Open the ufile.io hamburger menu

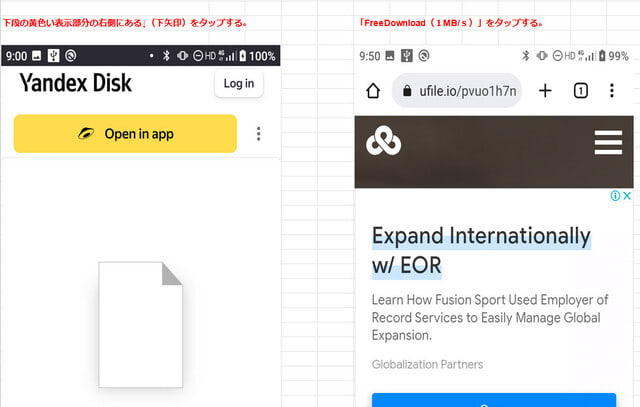point(608,142)
